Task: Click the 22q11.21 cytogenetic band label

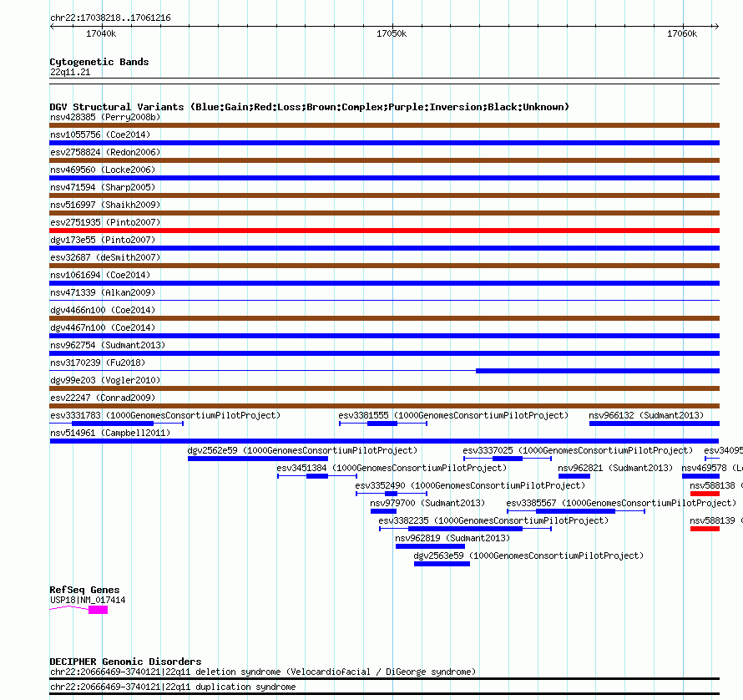Action: (x=70, y=72)
